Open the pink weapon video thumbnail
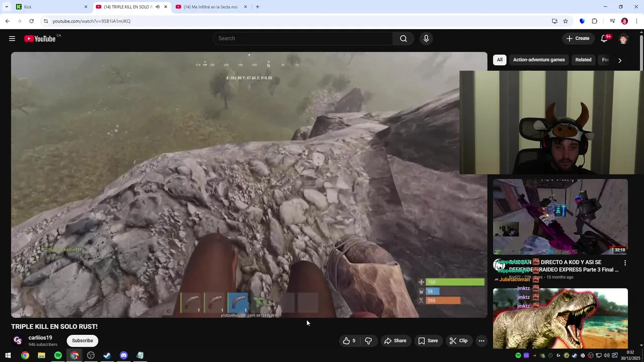 (x=560, y=217)
